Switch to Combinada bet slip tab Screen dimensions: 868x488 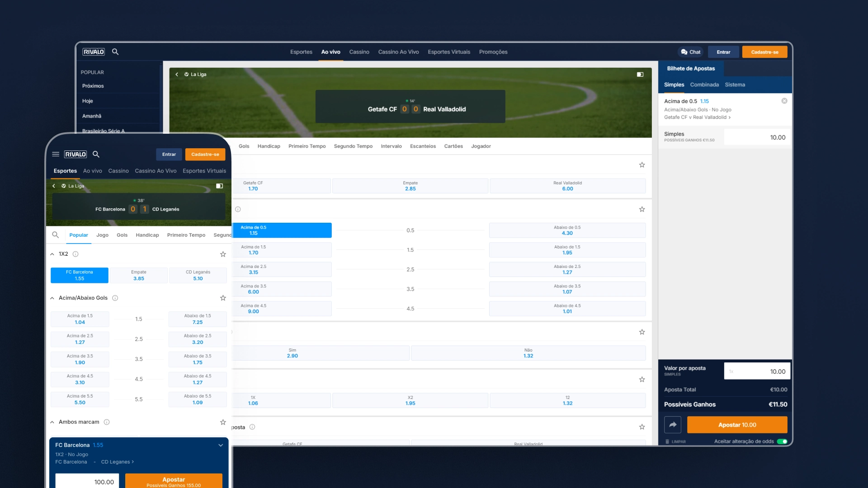[704, 85]
